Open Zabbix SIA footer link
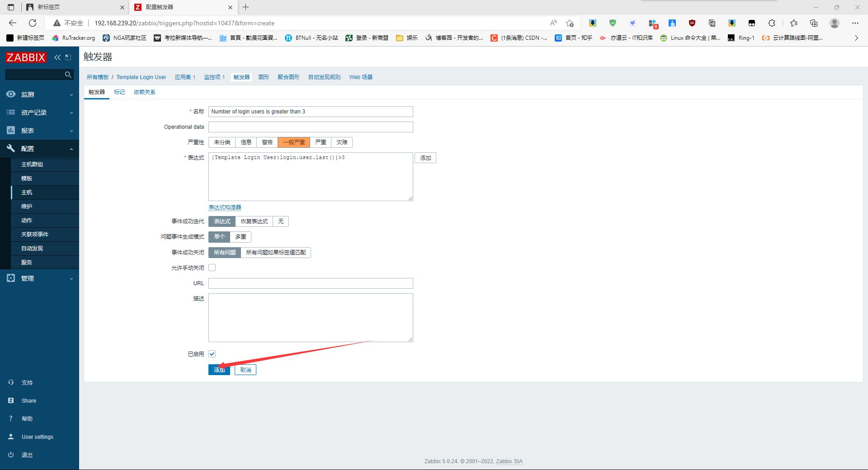868x470 pixels. pyautogui.click(x=509, y=461)
